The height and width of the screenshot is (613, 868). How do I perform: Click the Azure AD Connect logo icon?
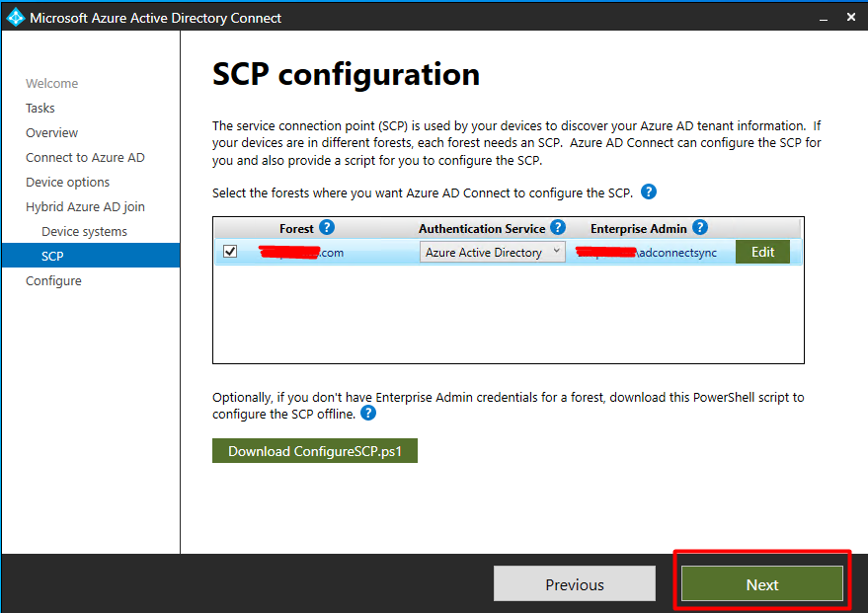(16, 17)
